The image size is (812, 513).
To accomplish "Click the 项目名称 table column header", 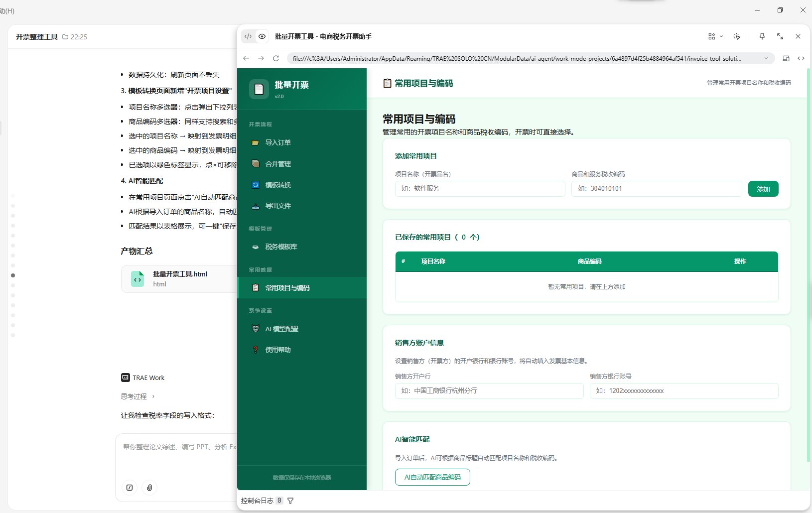I will 433,261.
